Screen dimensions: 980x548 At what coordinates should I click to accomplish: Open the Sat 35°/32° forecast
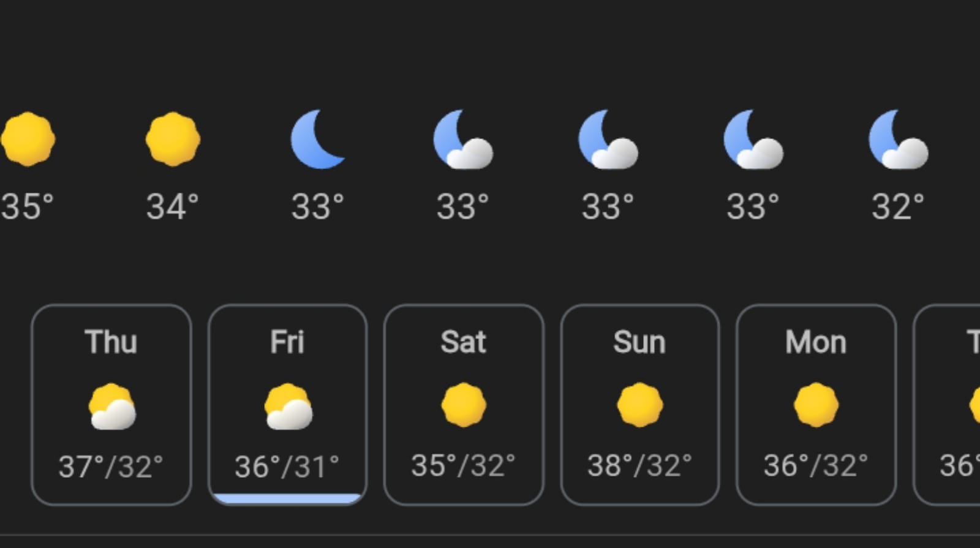(x=464, y=405)
